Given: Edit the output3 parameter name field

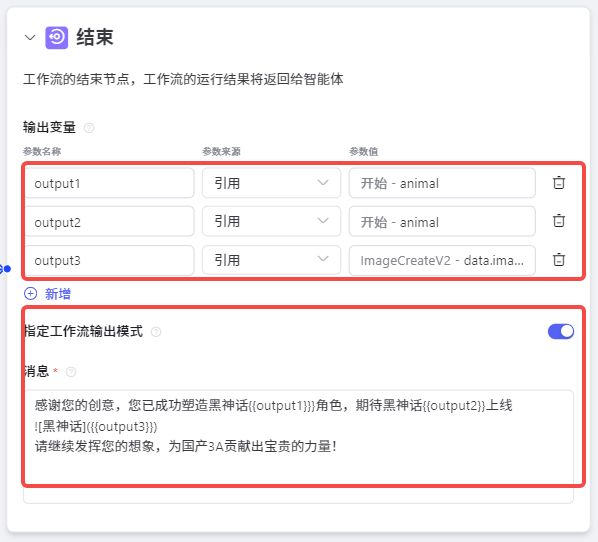Looking at the screenshot, I should pyautogui.click(x=109, y=261).
